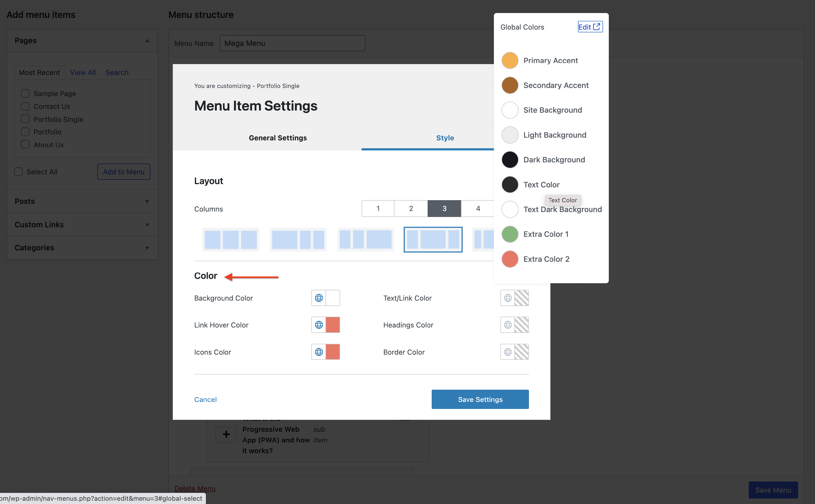Open the View All pages tab
Screen dimensions: 815x504
click(83, 72)
